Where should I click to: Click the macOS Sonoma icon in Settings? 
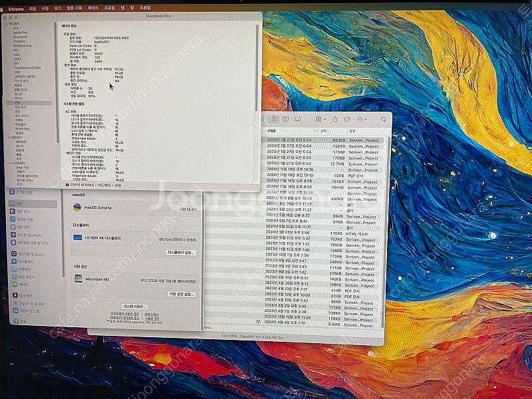click(77, 207)
